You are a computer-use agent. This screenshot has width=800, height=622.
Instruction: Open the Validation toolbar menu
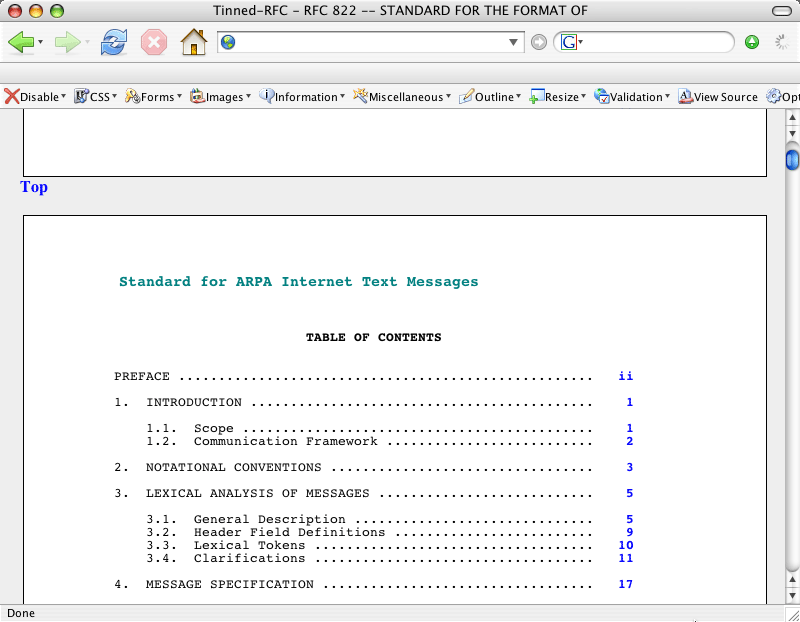pyautogui.click(x=632, y=96)
